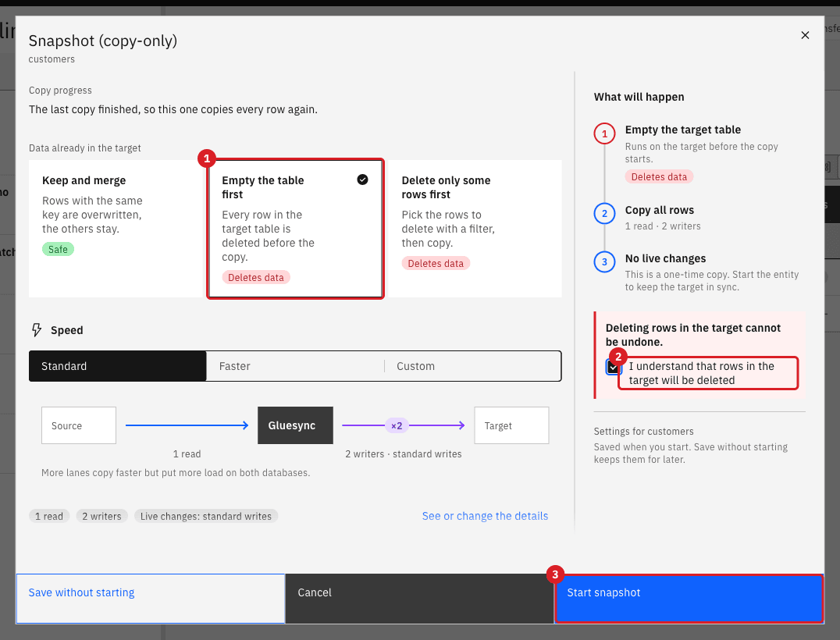Click '2 writers · standard writes' caption
Screen dimensions: 840x640
click(404, 454)
